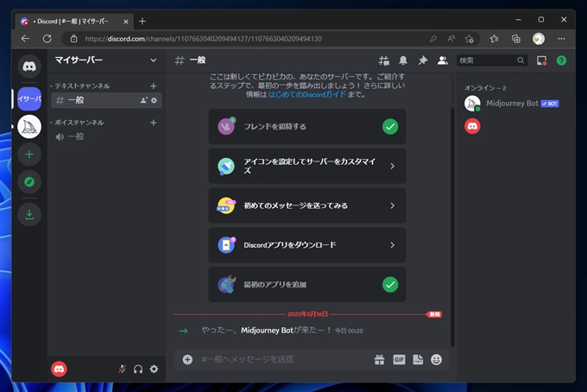Open the Midjourney sailboat server icon
The height and width of the screenshot is (392, 587).
click(x=29, y=127)
